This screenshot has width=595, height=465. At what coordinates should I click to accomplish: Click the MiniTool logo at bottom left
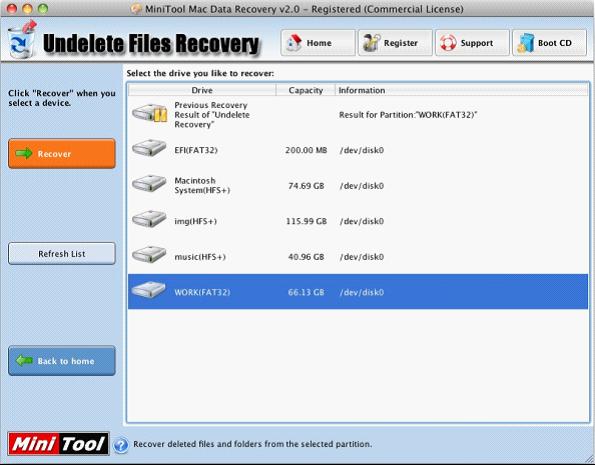click(58, 444)
